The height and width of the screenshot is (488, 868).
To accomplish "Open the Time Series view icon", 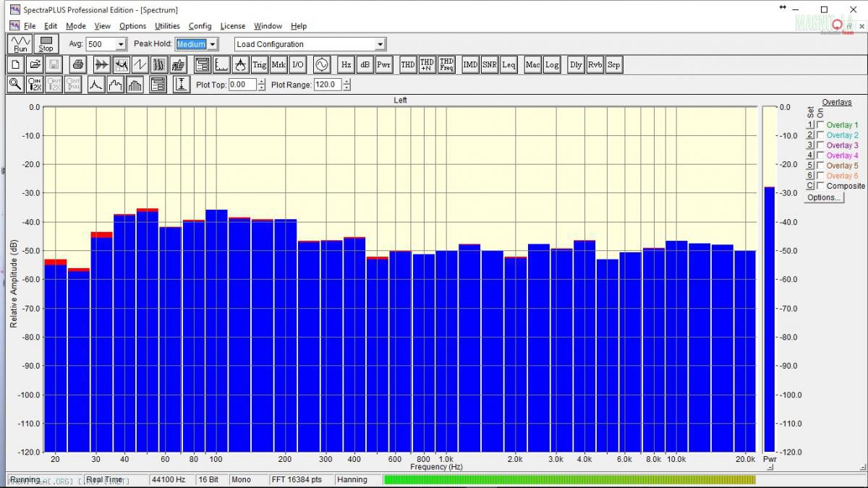I will (103, 64).
